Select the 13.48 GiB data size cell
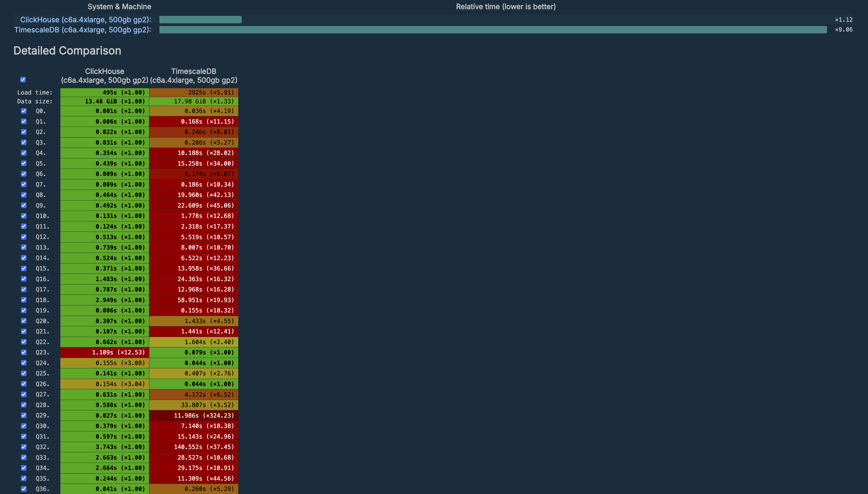This screenshot has height=494, width=868. [x=105, y=101]
